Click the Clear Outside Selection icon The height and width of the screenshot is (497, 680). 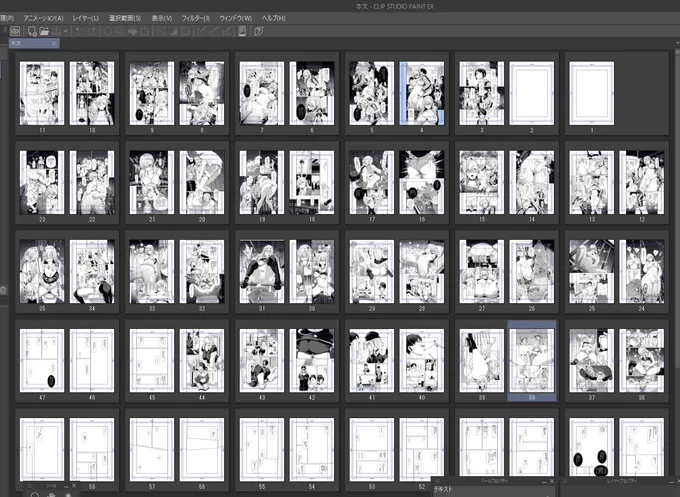pos(120,31)
